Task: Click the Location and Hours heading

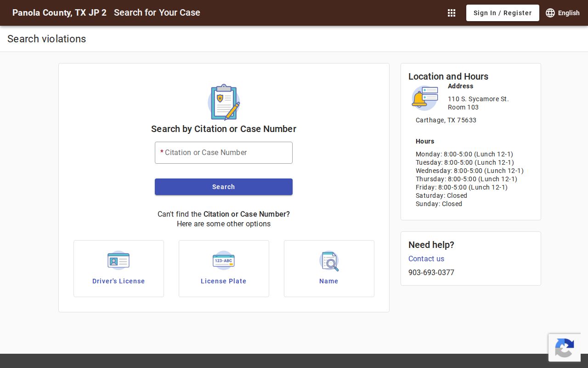Action: [448, 76]
